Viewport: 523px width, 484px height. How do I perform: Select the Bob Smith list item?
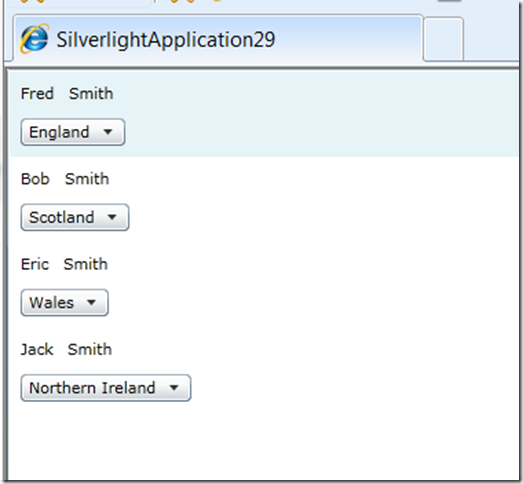click(264, 199)
